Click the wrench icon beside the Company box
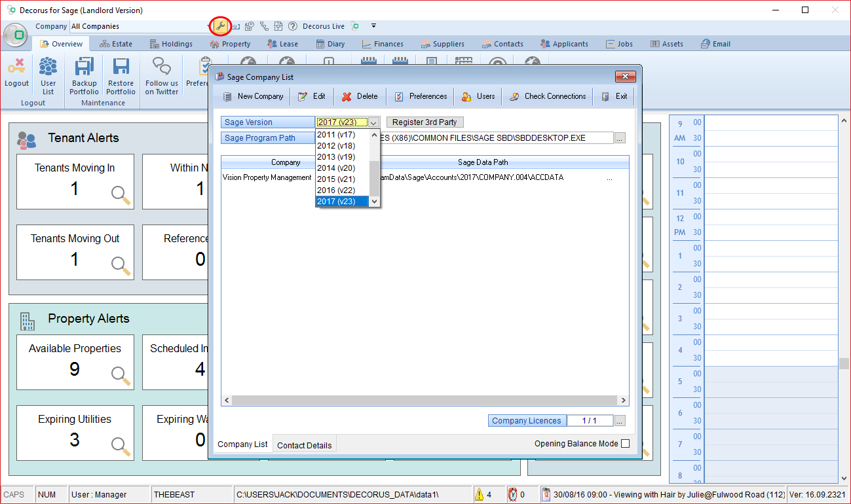The width and height of the screenshot is (851, 504). pos(219,26)
